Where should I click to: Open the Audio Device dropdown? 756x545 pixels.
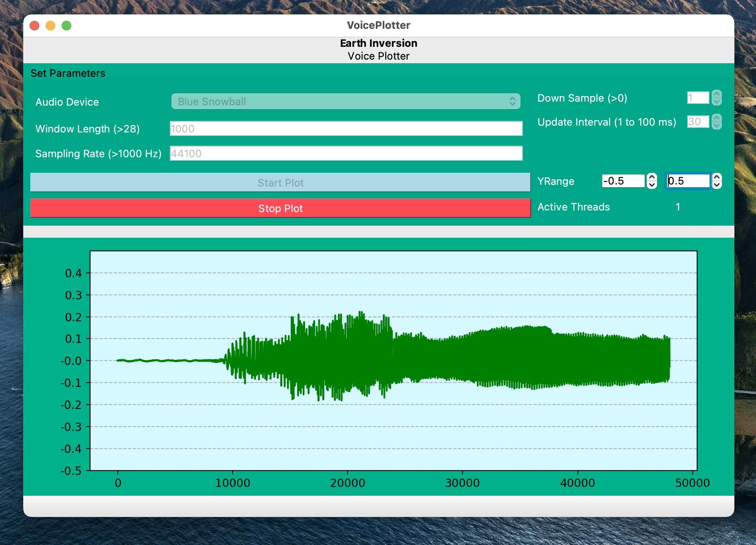[x=346, y=101]
